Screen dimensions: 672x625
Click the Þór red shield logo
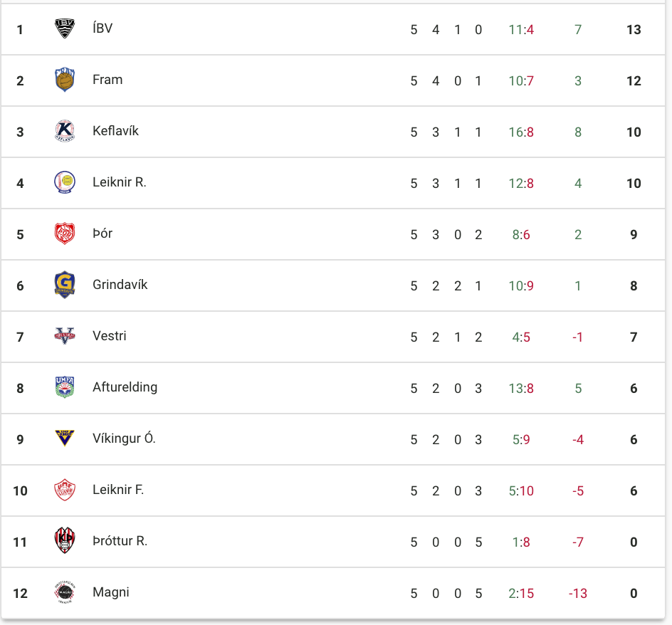[65, 233]
